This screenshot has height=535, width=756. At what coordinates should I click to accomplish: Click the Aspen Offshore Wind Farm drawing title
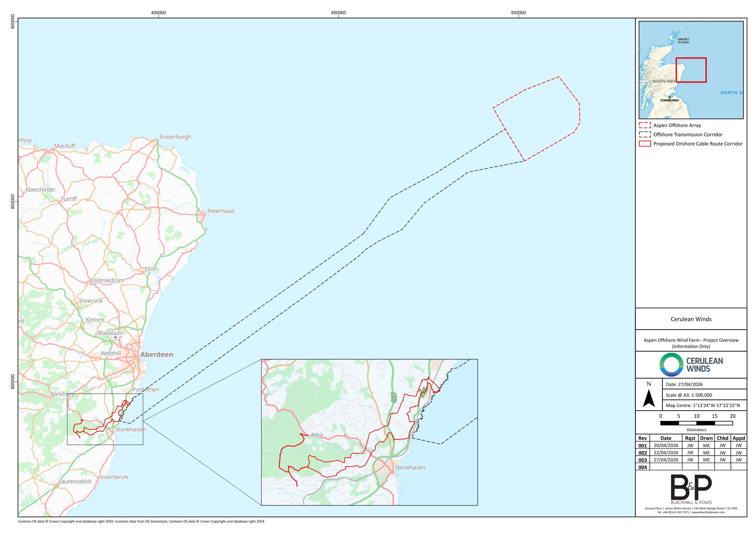(691, 343)
